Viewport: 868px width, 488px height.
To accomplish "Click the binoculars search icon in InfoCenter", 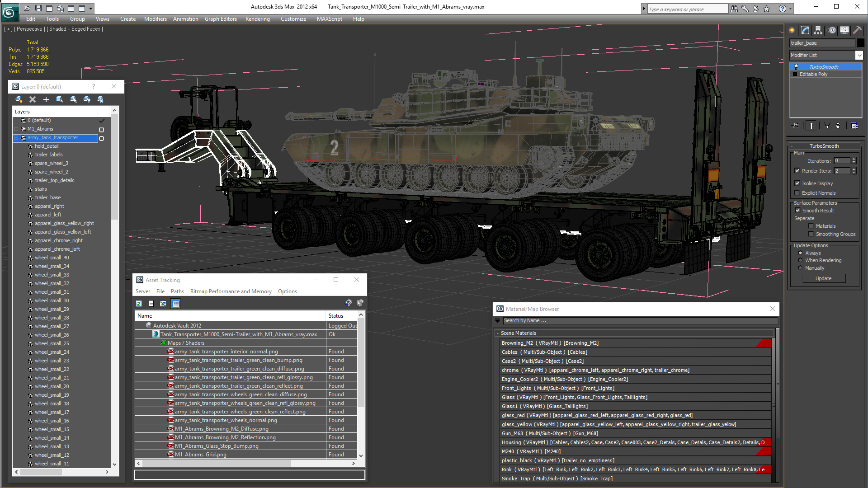I will 734,9.
